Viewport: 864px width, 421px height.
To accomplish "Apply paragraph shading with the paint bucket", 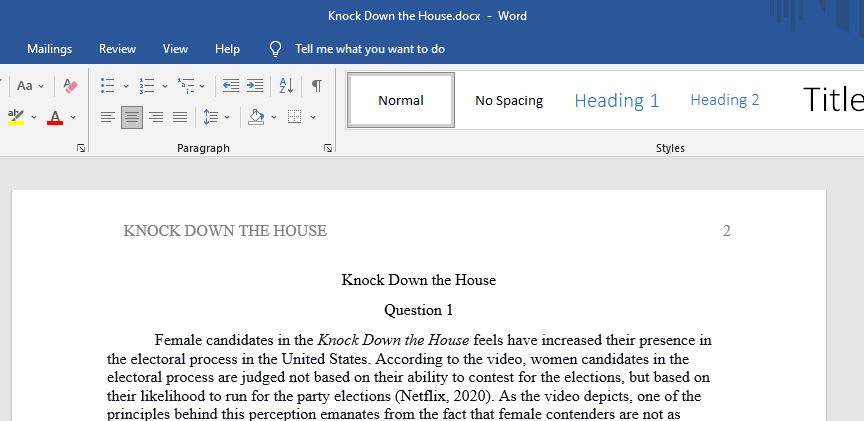I will pos(256,117).
